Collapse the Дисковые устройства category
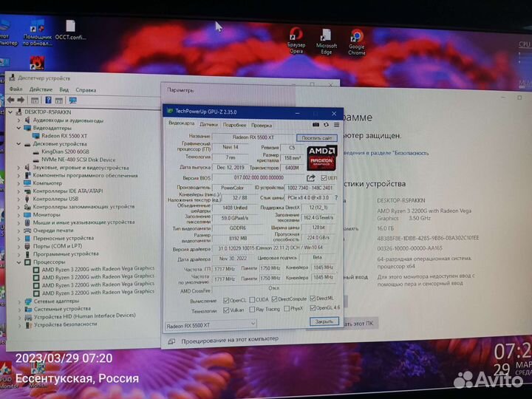532x399 pixels. pos(18,144)
